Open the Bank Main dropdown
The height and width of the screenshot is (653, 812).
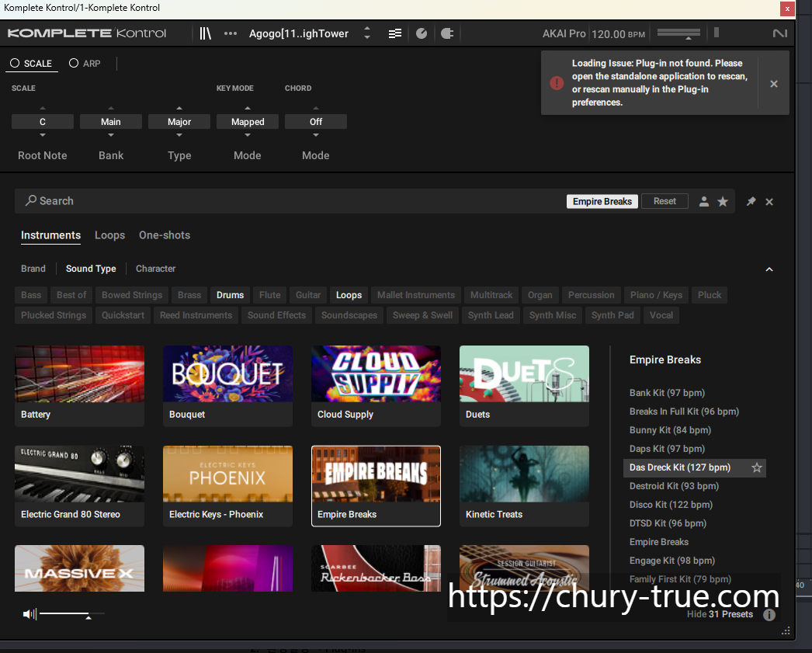(111, 122)
